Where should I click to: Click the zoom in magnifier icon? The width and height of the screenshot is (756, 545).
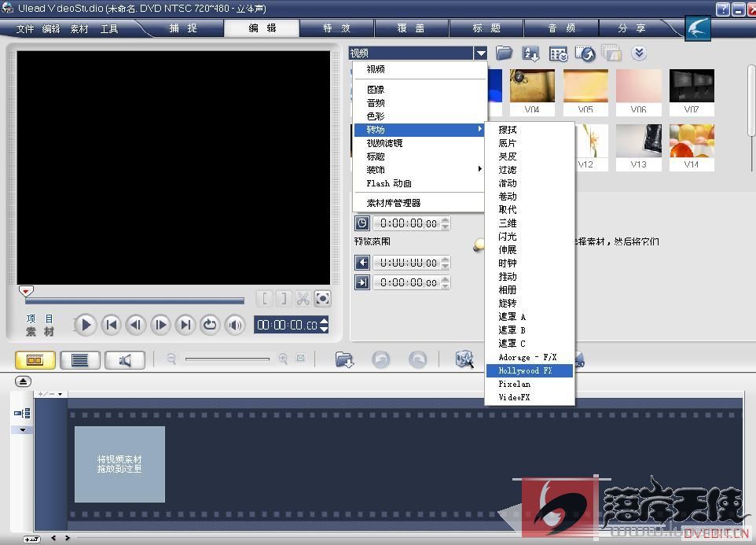tap(283, 359)
